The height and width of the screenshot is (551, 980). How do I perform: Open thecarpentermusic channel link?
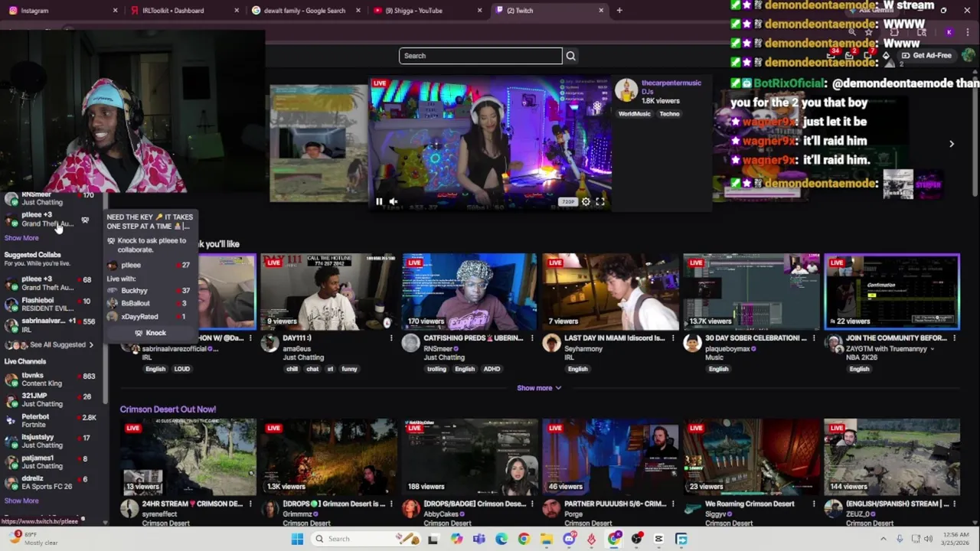pos(671,83)
